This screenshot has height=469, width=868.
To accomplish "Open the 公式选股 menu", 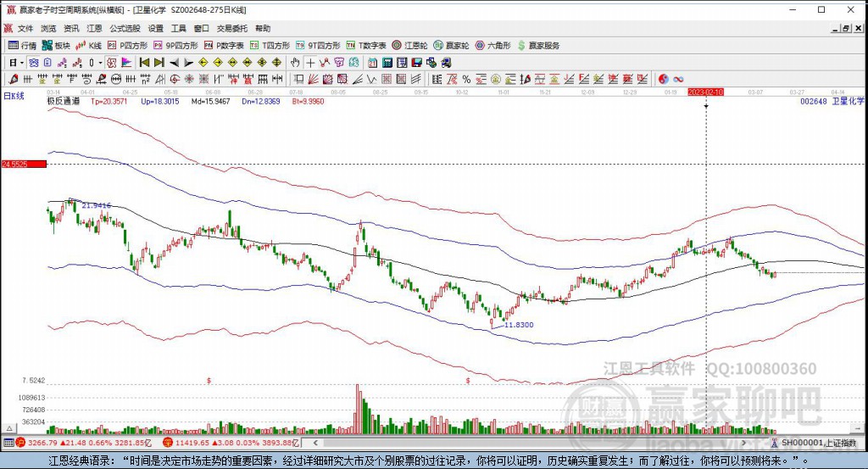I will [x=124, y=28].
